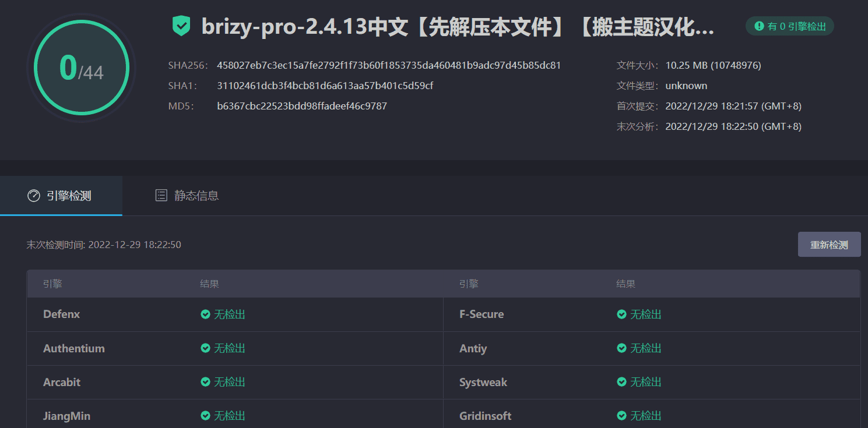The width and height of the screenshot is (868, 428).
Task: Click the green check icon for Gridinsoft
Action: pyautogui.click(x=621, y=416)
